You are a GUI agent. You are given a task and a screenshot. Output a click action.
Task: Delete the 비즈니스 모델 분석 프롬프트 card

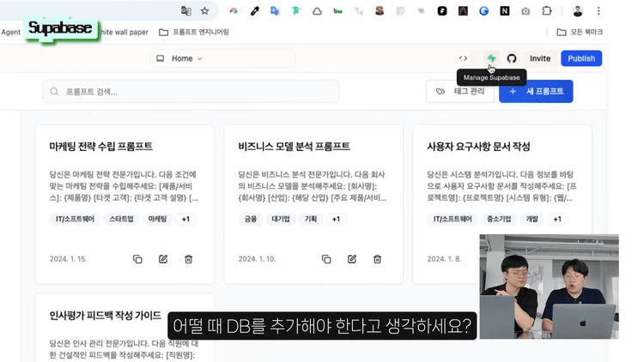tap(378, 259)
